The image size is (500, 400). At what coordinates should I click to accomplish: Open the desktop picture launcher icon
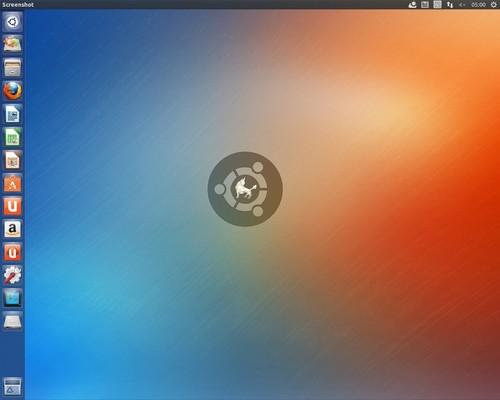tap(12, 298)
